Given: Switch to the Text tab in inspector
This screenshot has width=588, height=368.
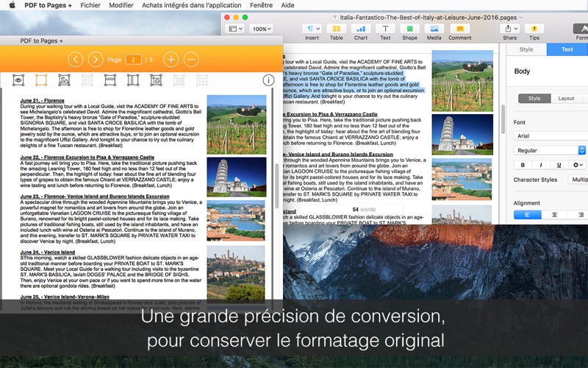Looking at the screenshot, I should click(567, 49).
